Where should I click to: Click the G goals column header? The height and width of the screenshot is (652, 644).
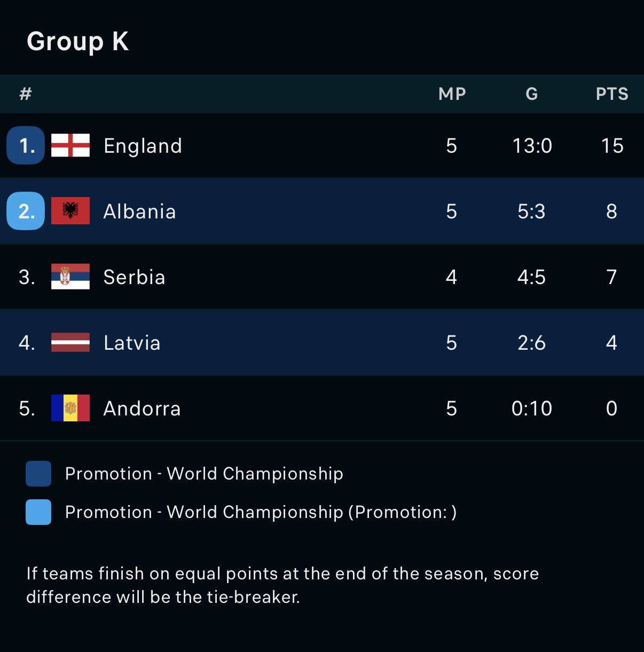click(x=531, y=94)
